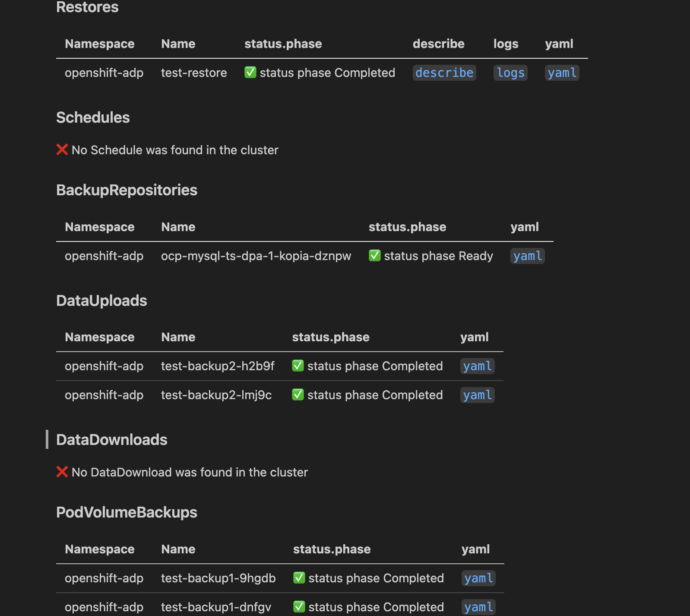Open yaml for test-backup2-lmj9c DataUpload
The width and height of the screenshot is (690, 616).
coord(477,395)
